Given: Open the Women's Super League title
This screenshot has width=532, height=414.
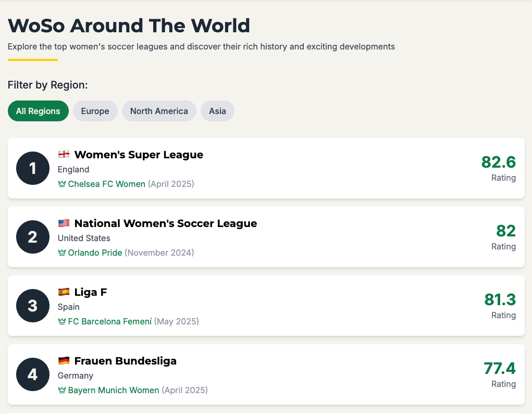Looking at the screenshot, I should pyautogui.click(x=139, y=155).
